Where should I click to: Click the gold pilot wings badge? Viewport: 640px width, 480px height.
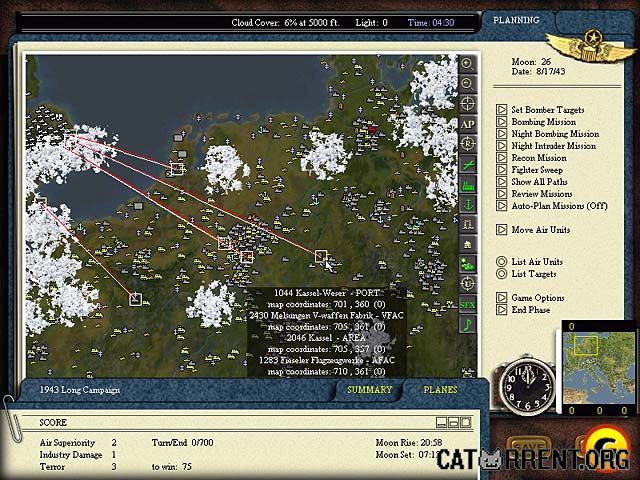point(590,46)
